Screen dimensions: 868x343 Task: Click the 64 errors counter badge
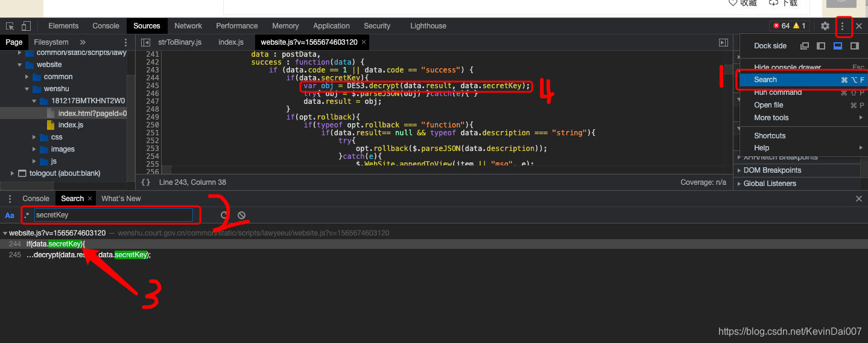pyautogui.click(x=782, y=26)
